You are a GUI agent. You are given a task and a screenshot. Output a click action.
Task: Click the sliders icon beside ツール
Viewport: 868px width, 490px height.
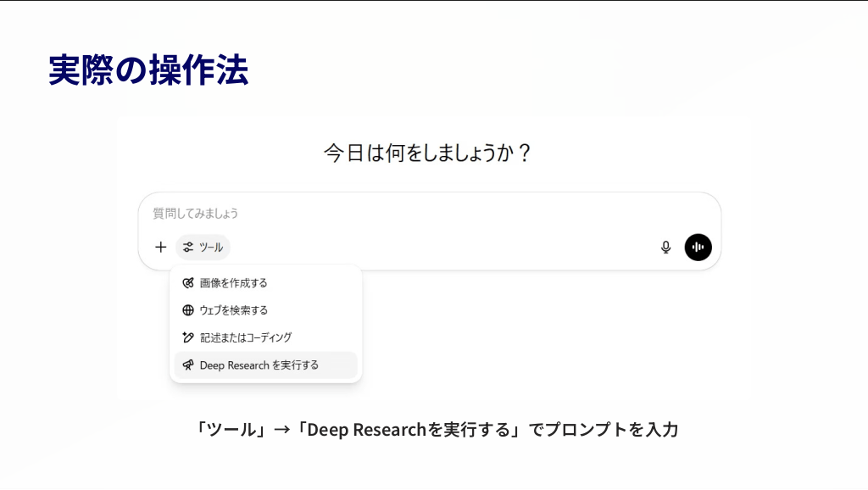point(188,248)
